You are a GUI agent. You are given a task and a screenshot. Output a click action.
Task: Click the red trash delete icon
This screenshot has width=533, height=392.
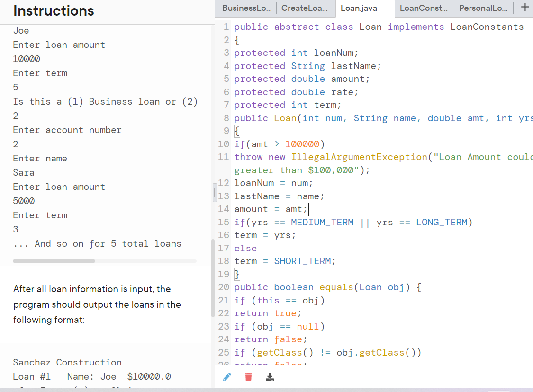pos(248,377)
